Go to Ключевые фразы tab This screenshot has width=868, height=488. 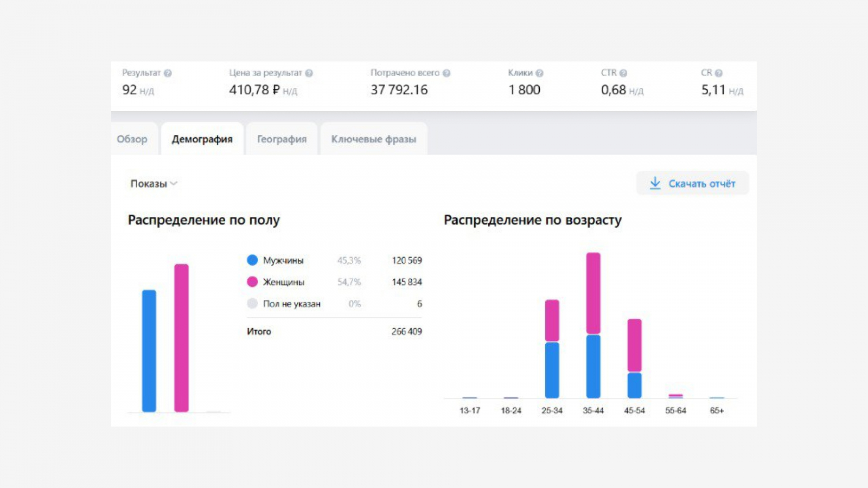point(374,139)
